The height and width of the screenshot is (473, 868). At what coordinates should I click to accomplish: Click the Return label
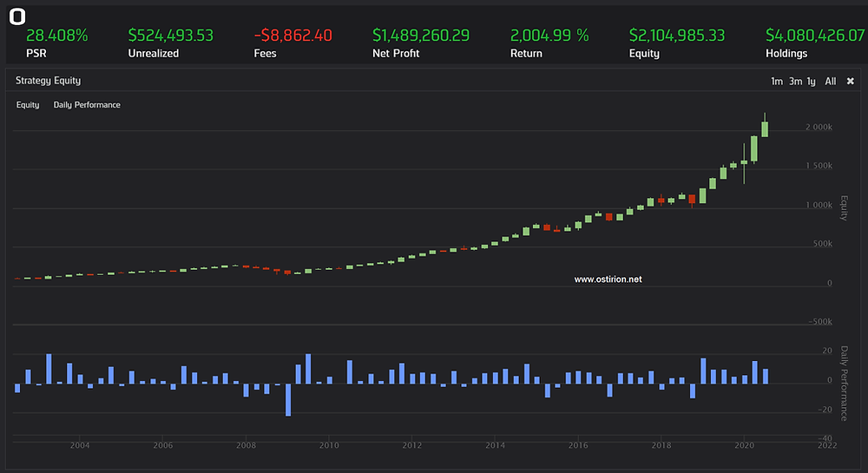coord(526,53)
